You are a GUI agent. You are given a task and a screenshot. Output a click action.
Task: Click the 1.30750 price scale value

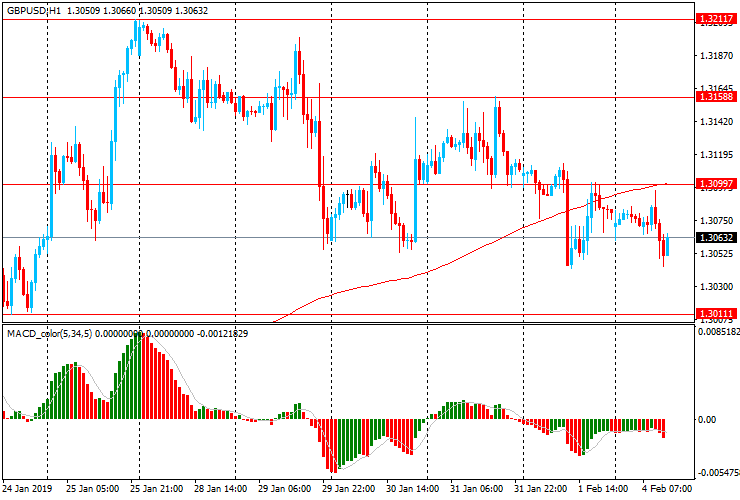[x=716, y=220]
